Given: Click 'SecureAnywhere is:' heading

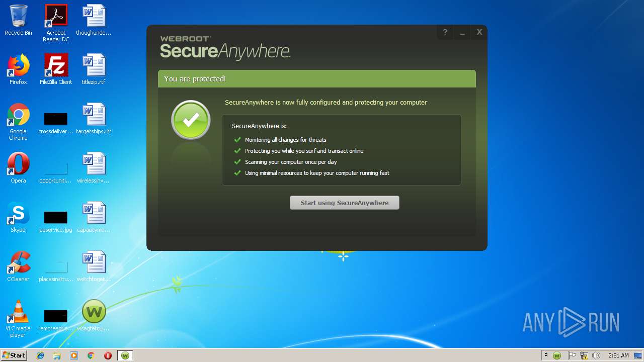Looking at the screenshot, I should pyautogui.click(x=259, y=126).
